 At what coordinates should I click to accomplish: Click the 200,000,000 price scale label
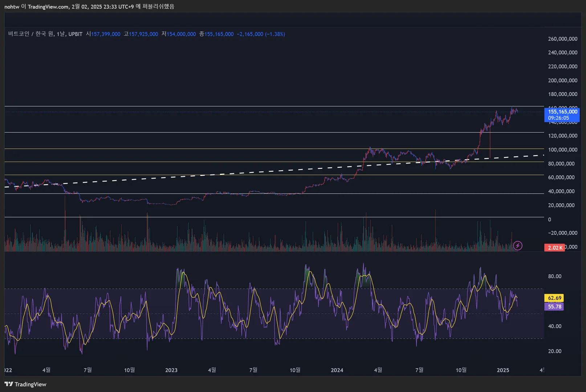(x=562, y=80)
